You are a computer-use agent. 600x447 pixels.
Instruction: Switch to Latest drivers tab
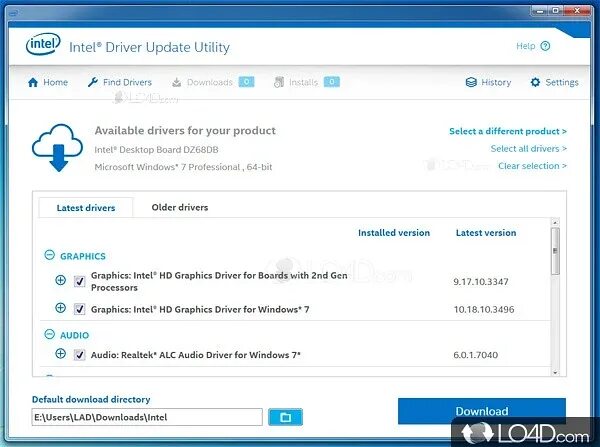pyautogui.click(x=86, y=208)
